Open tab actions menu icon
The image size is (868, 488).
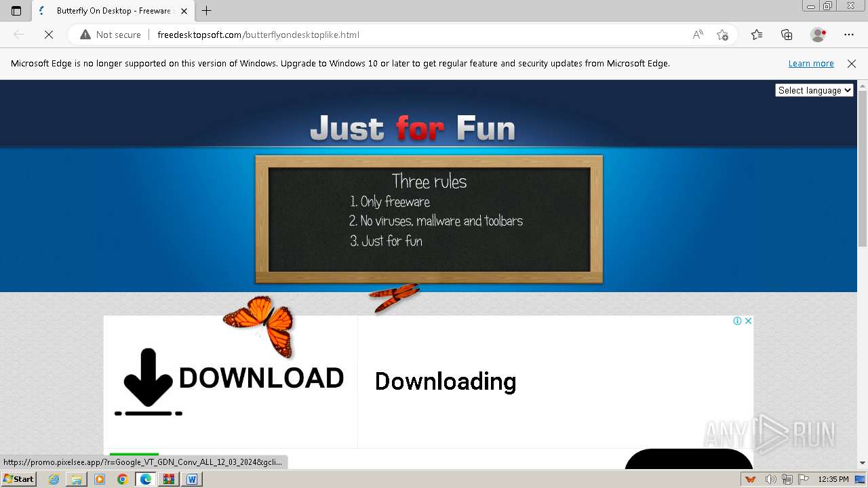point(16,11)
